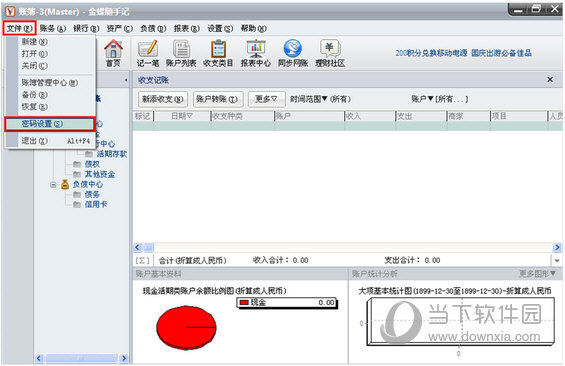Click the 账户 column header

coord(309,116)
